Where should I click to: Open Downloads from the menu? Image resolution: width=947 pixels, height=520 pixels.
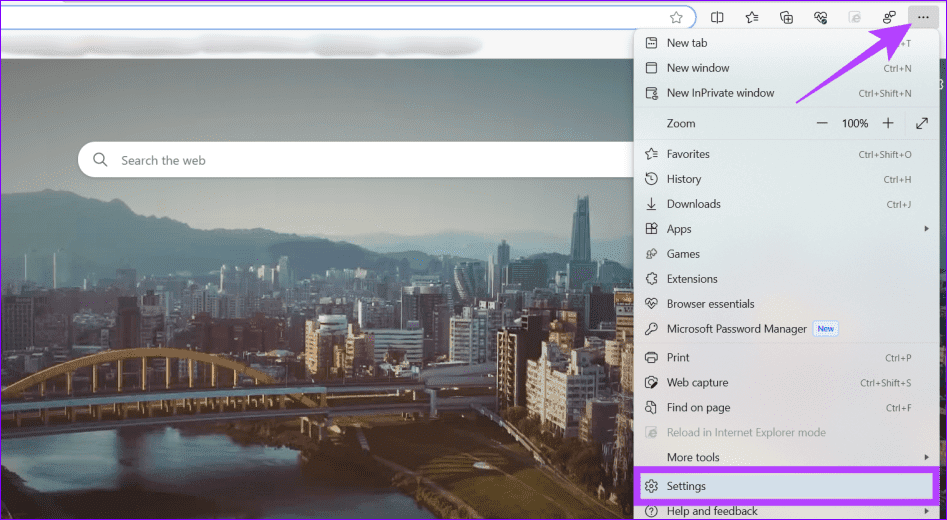pyautogui.click(x=786, y=204)
